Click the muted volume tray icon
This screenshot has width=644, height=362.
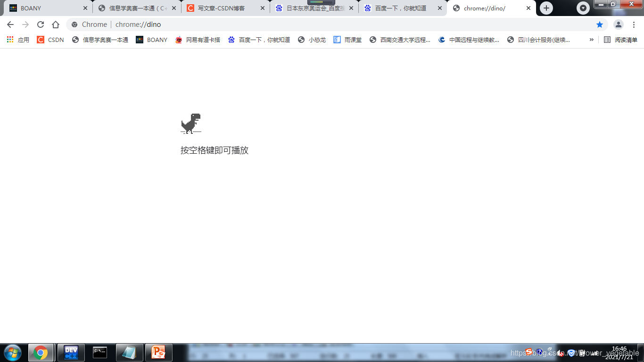tap(561, 353)
